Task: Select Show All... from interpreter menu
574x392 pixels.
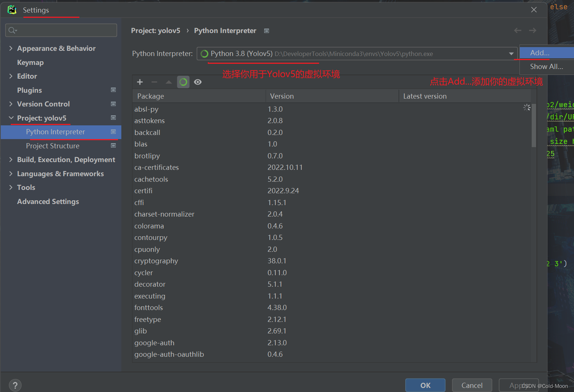Action: 547,67
